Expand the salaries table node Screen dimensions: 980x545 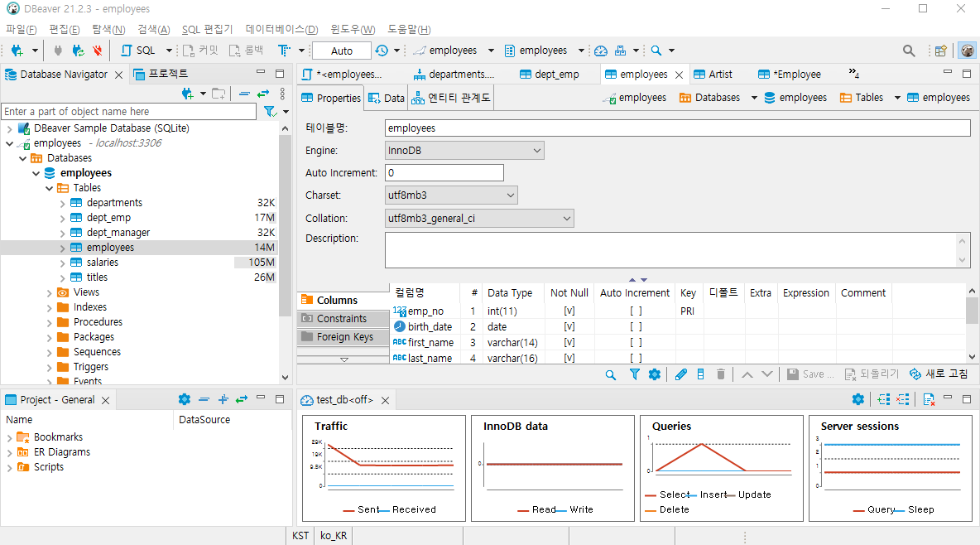click(x=63, y=263)
